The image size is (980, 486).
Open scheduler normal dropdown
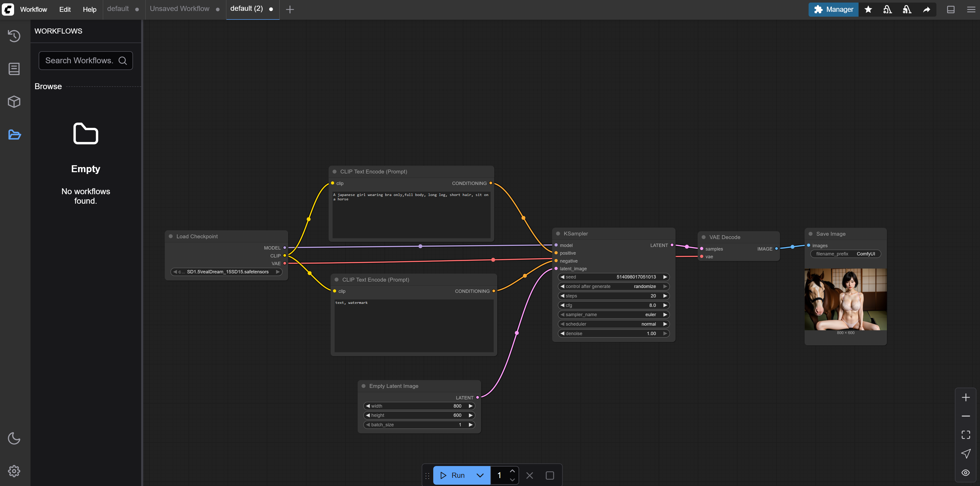click(613, 324)
